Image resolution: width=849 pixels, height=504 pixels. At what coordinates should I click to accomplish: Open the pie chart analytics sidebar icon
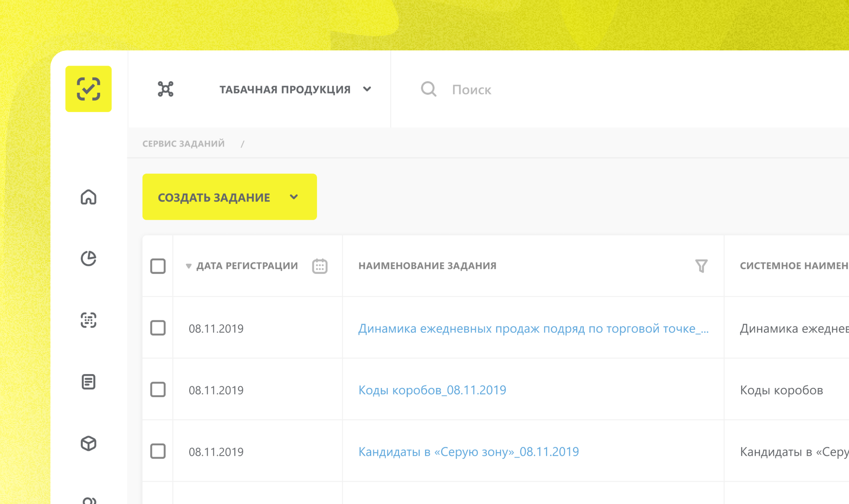(x=88, y=259)
